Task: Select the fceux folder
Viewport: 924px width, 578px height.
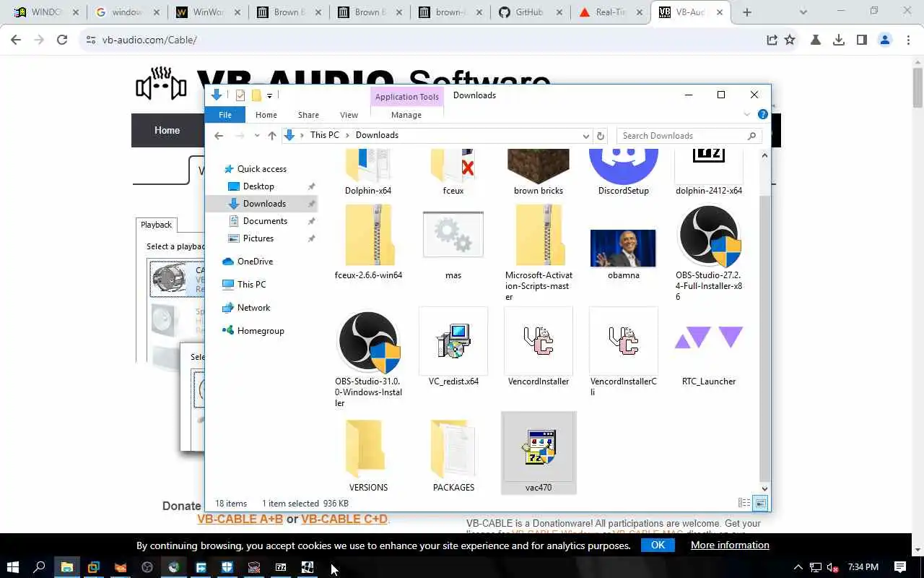Action: 453,173
